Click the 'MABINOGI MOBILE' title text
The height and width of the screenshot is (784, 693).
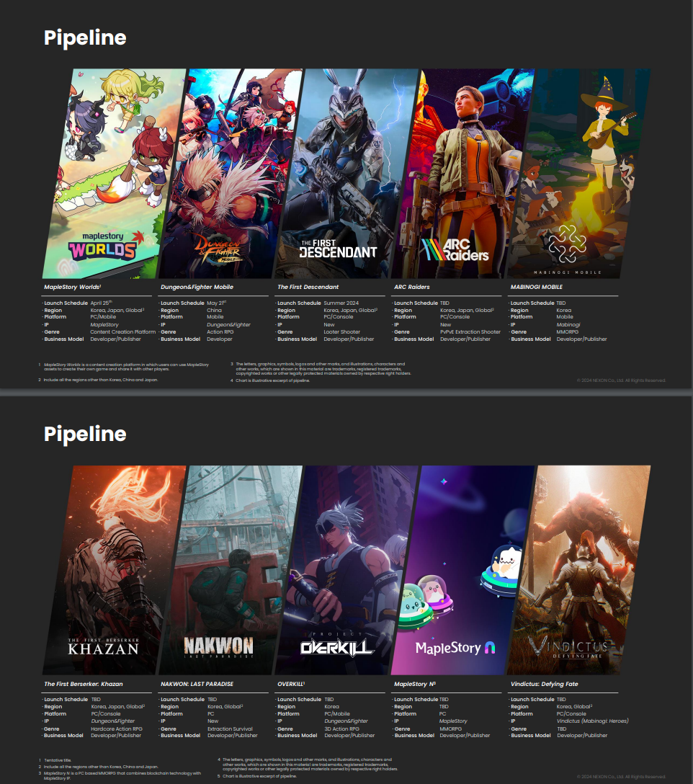point(537,287)
